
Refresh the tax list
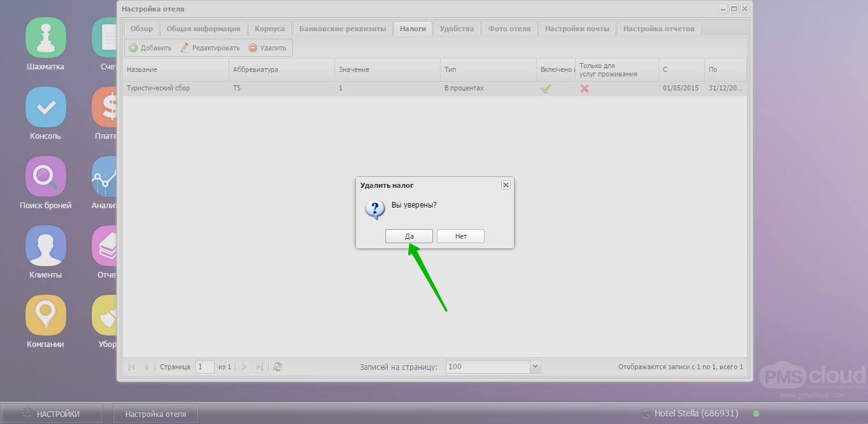click(278, 367)
